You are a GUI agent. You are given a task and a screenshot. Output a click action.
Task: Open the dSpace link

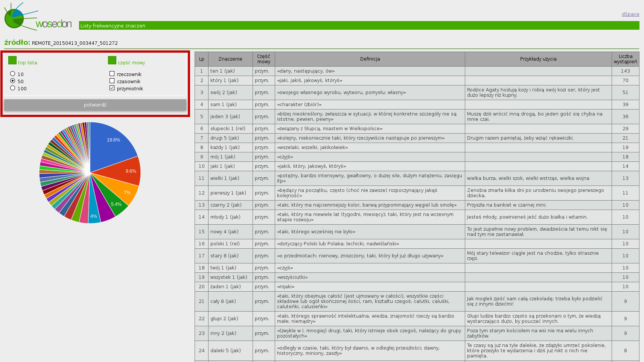pos(630,14)
